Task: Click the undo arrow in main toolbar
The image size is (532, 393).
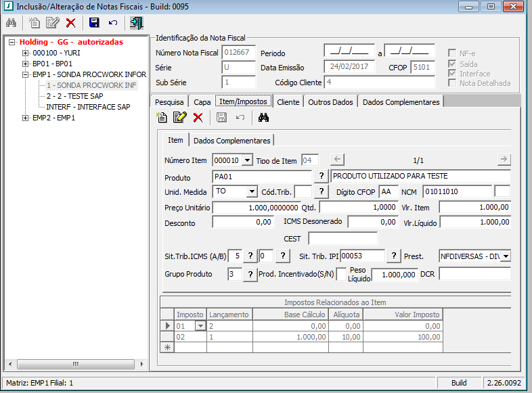Action: pyautogui.click(x=112, y=23)
